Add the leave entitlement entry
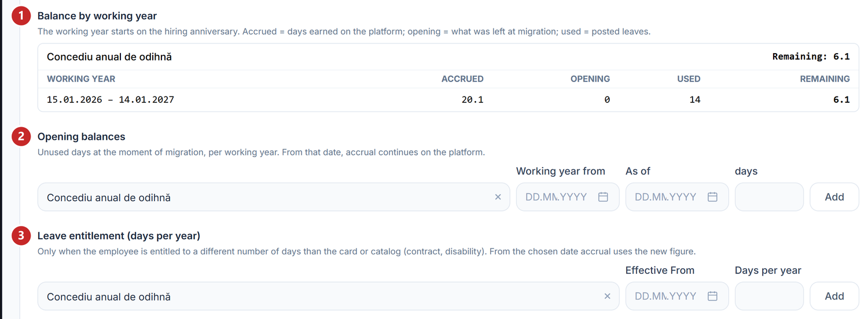 click(834, 296)
